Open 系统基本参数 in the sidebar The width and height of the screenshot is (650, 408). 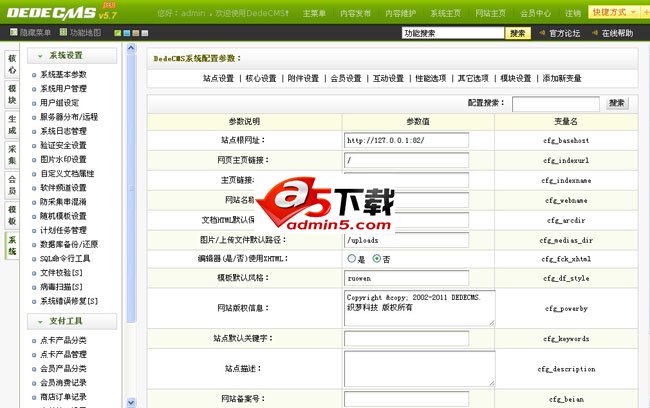coord(63,75)
